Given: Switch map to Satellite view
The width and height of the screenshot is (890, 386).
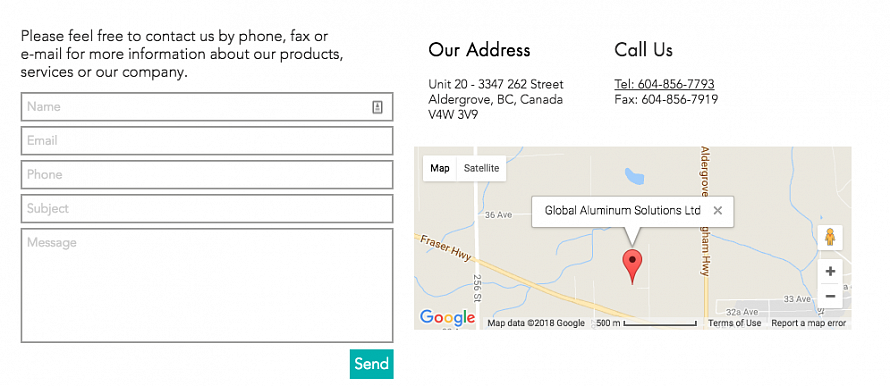Looking at the screenshot, I should click(481, 168).
